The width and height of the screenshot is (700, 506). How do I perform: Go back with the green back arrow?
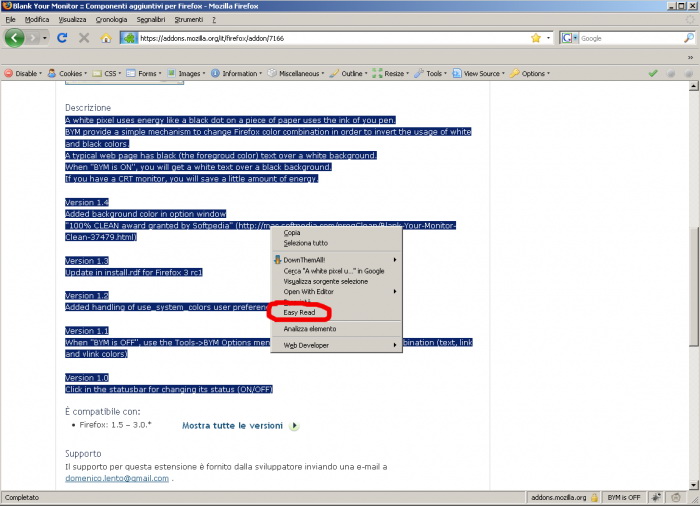click(14, 38)
